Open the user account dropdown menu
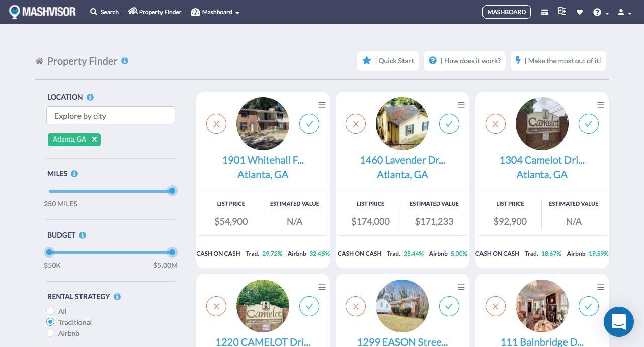This screenshot has width=644, height=347. point(623,12)
